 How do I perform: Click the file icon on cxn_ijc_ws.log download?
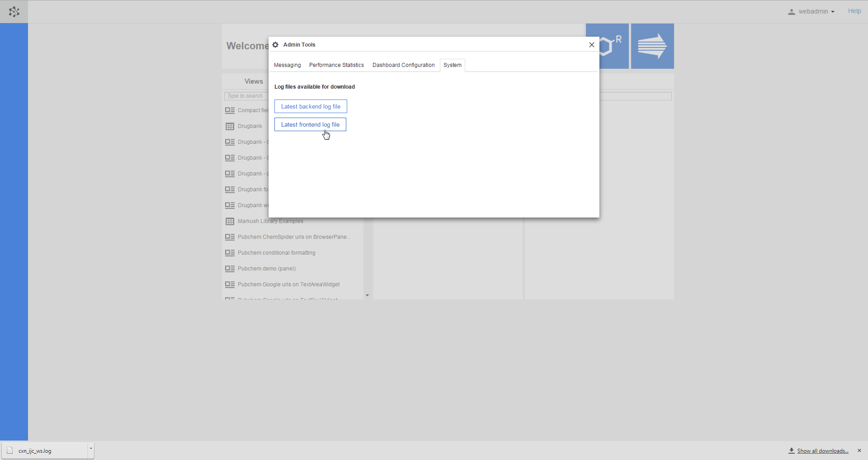9,451
